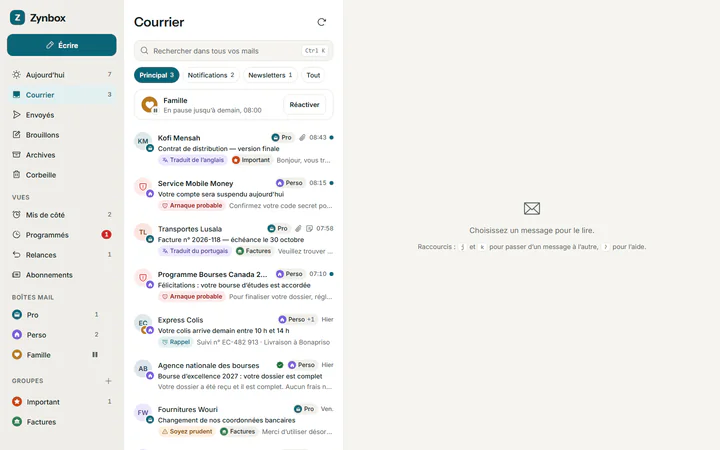Viewport: 720px width, 450px height.
Task: Click shield avatar of Programme Bourses Canada
Action: (x=143, y=278)
